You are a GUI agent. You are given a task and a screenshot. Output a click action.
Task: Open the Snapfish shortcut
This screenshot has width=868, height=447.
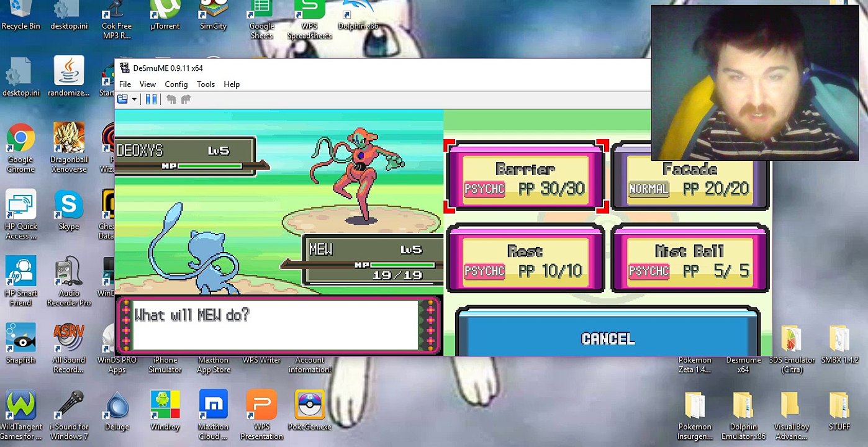pos(20,343)
